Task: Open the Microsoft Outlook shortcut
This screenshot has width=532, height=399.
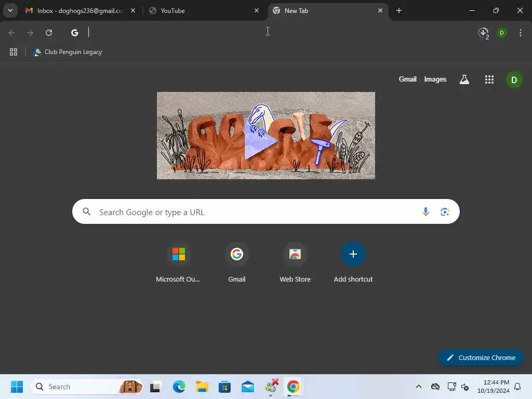Action: point(179,262)
